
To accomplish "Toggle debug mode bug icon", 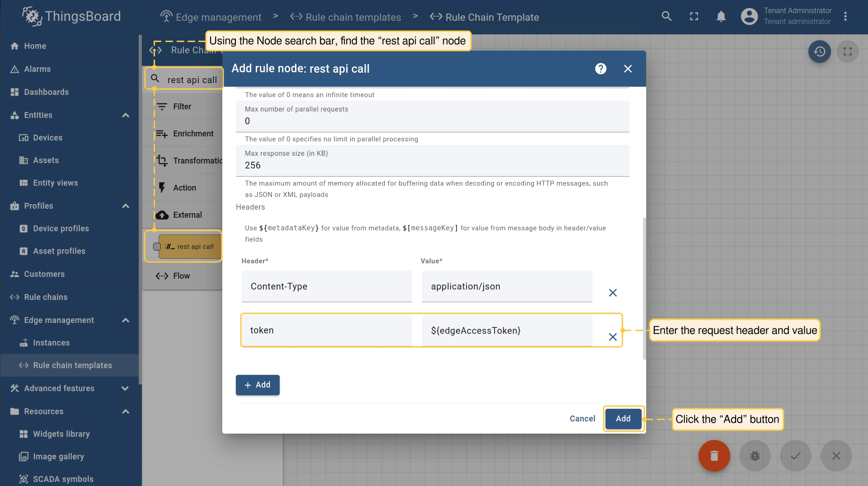I will (x=755, y=456).
